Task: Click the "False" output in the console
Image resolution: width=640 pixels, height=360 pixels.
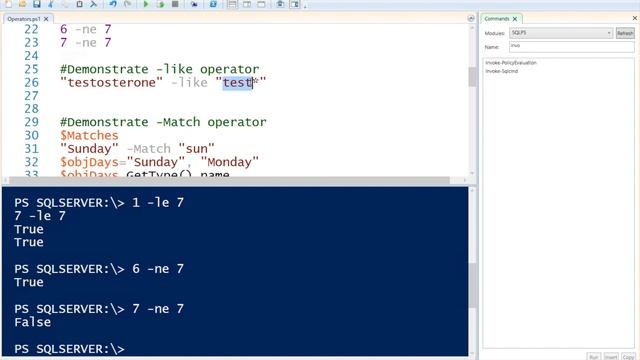Action: 33,322
